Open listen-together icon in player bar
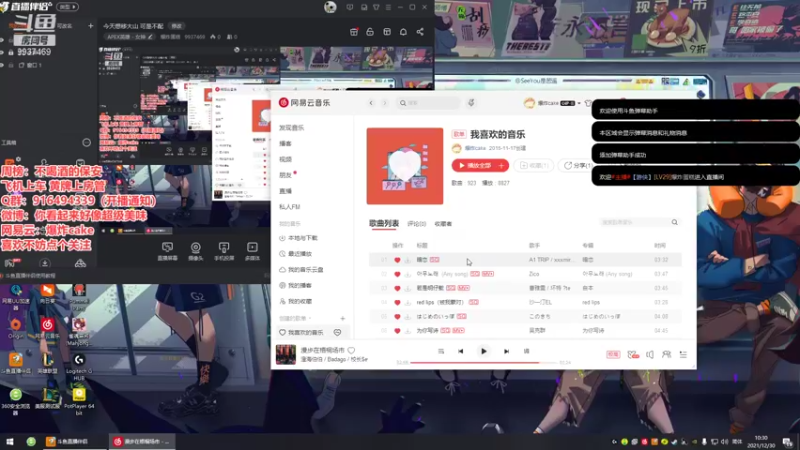 pos(666,354)
